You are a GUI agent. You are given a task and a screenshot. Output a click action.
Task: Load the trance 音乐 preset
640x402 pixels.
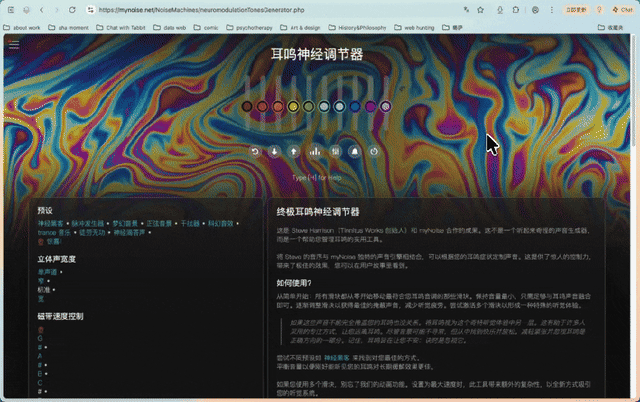[54, 233]
